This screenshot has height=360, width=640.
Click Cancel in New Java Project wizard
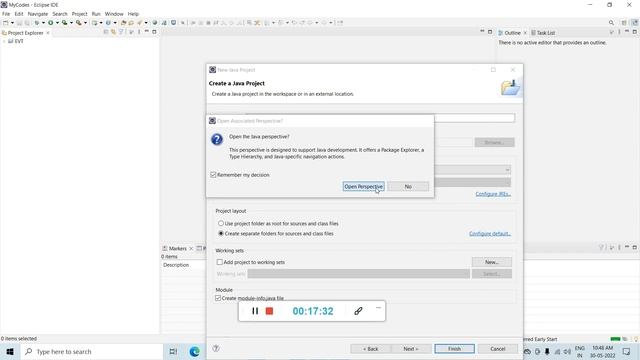[498, 349]
